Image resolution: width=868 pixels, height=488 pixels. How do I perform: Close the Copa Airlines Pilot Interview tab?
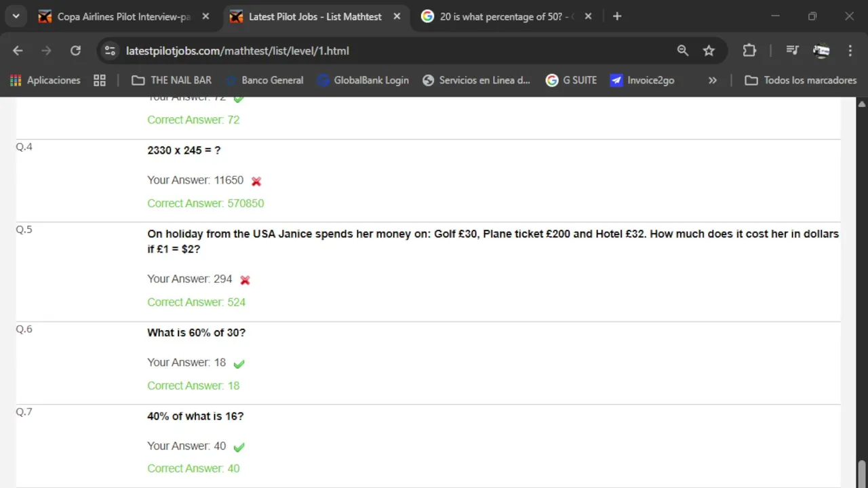click(x=205, y=16)
